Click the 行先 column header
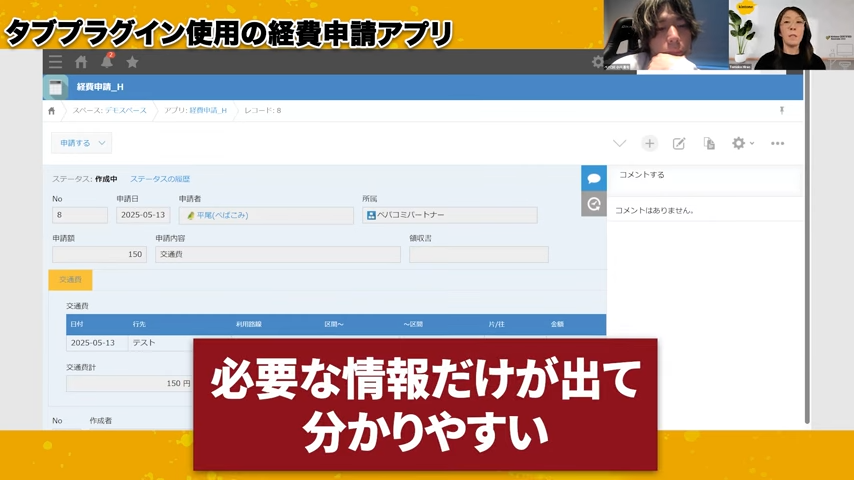 coord(139,324)
